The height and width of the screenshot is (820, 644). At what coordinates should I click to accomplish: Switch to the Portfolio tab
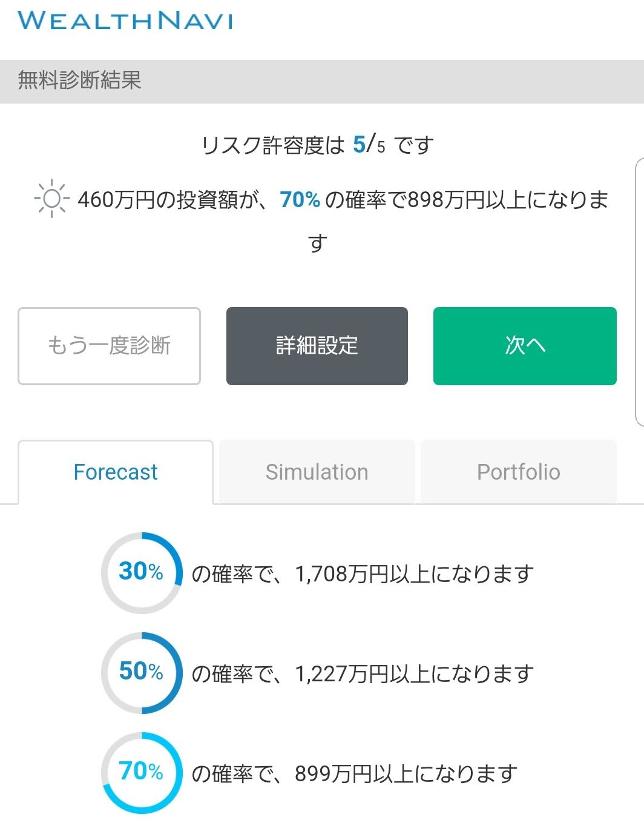[519, 472]
